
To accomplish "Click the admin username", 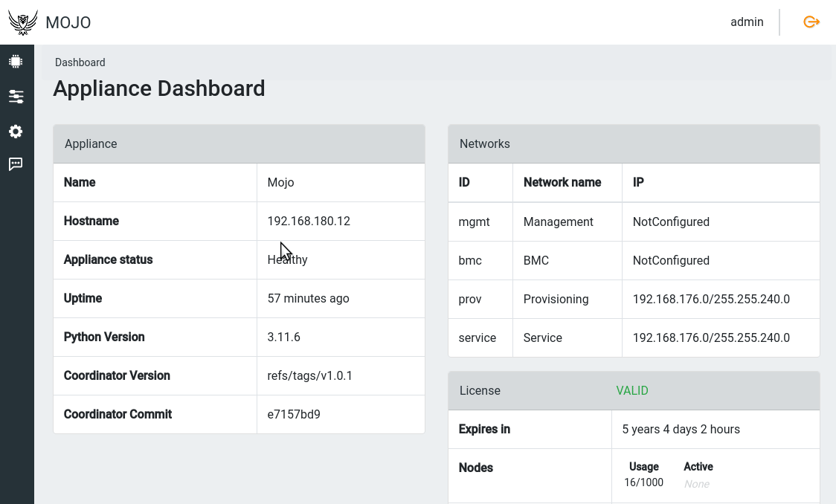I will tap(747, 22).
